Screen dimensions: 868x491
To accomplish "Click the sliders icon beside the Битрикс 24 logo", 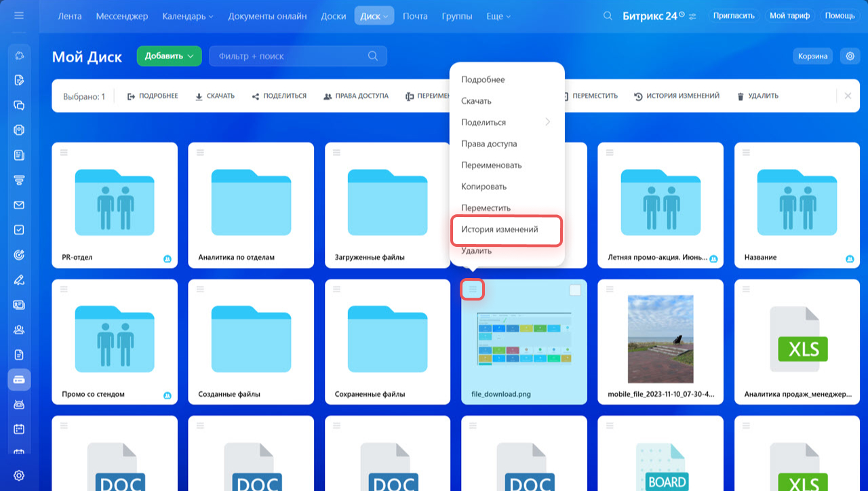I will (692, 16).
